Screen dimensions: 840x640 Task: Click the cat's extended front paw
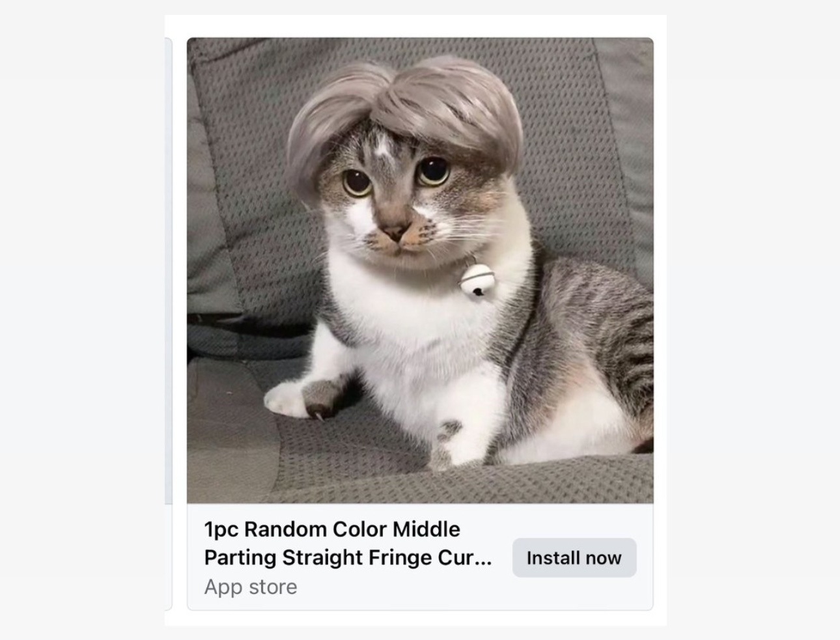[300, 398]
